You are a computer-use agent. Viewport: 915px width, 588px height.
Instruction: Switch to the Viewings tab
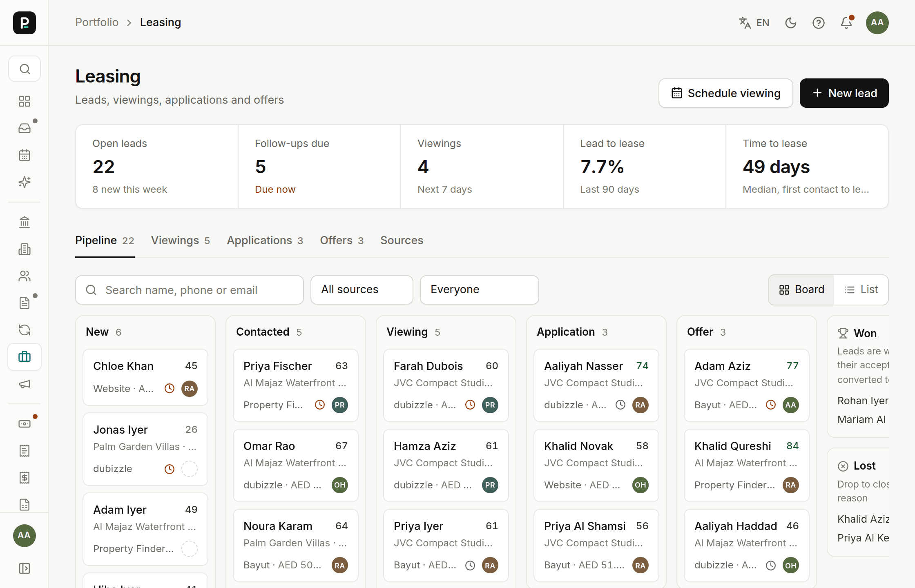(181, 241)
